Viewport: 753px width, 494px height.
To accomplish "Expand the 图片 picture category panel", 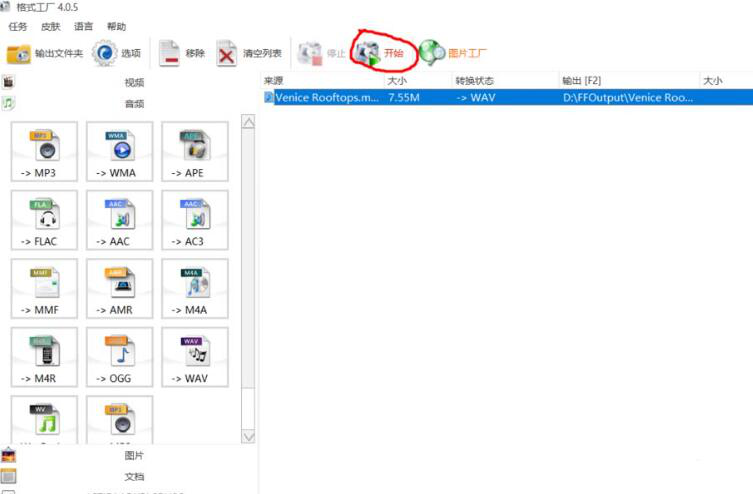I will tap(134, 456).
